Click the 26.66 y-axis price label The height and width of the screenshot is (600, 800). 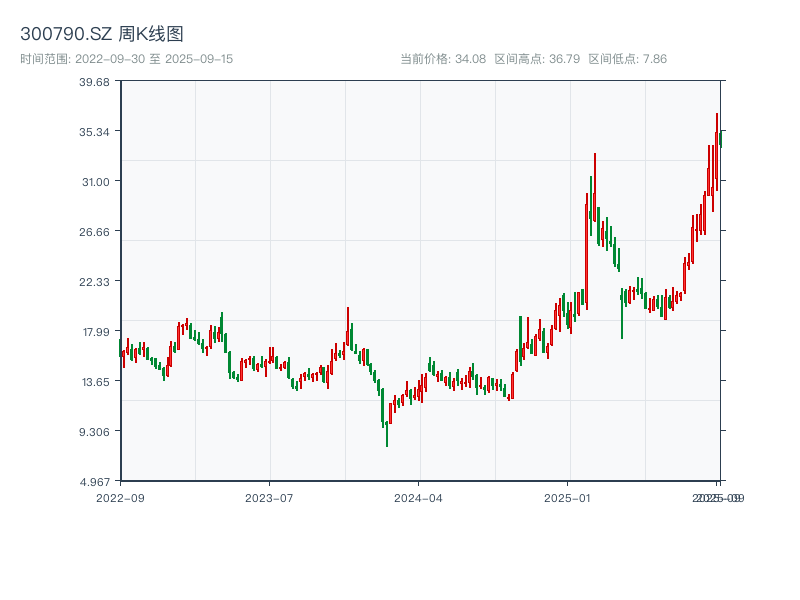pos(96,232)
